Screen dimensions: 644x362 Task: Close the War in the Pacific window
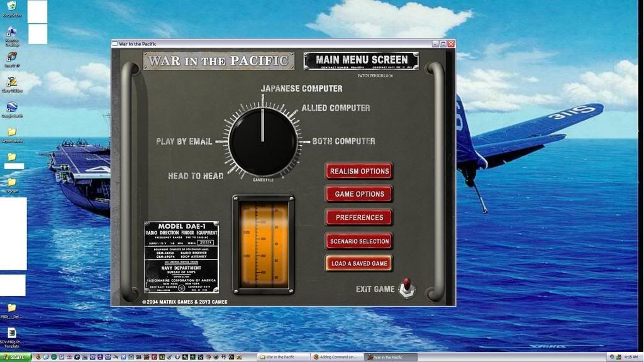(x=451, y=44)
